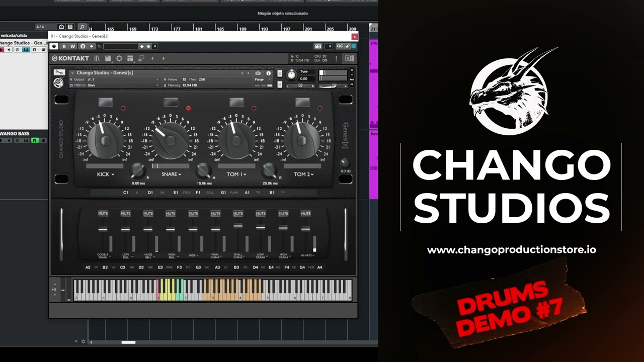Open Kontakt settings gear icon
Viewport: 644px width, 362px height.
[119, 58]
